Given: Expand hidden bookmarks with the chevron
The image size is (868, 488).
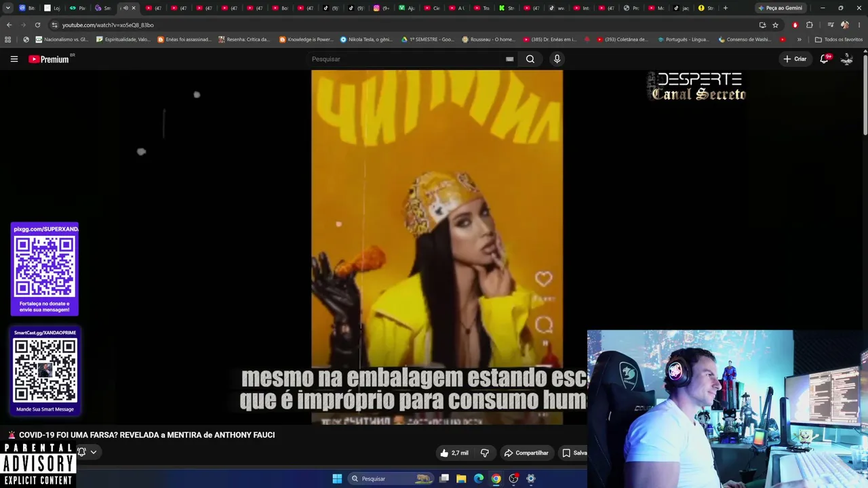Looking at the screenshot, I should click(x=799, y=39).
